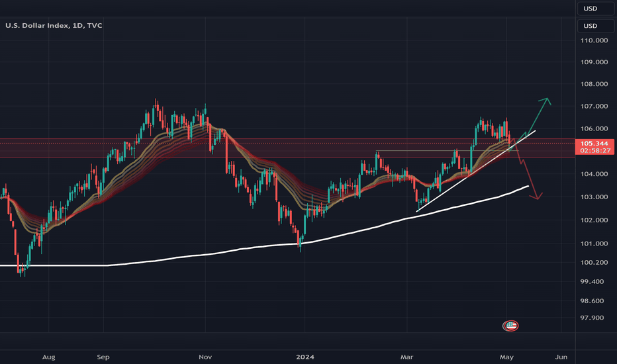This screenshot has height=364, width=617.
Task: Click the 98.600 price scale label
Action: tap(593, 300)
